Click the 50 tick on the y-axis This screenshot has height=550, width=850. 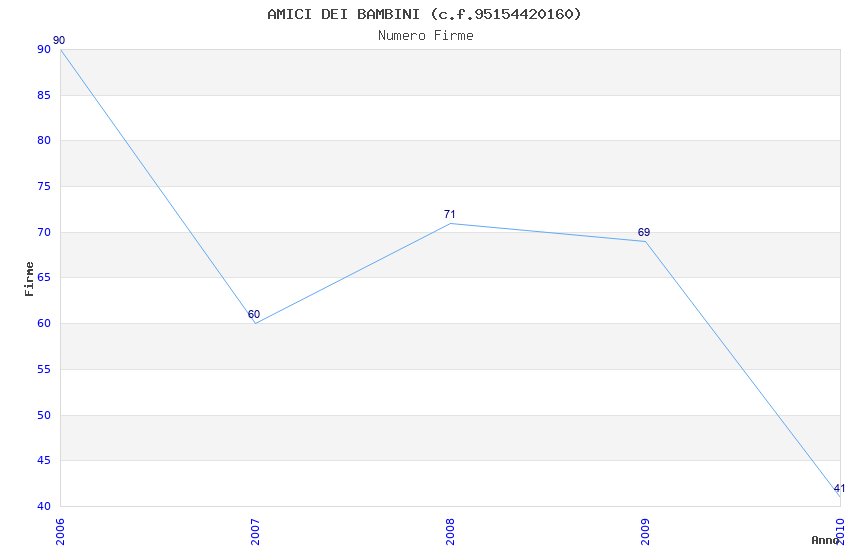(x=44, y=415)
